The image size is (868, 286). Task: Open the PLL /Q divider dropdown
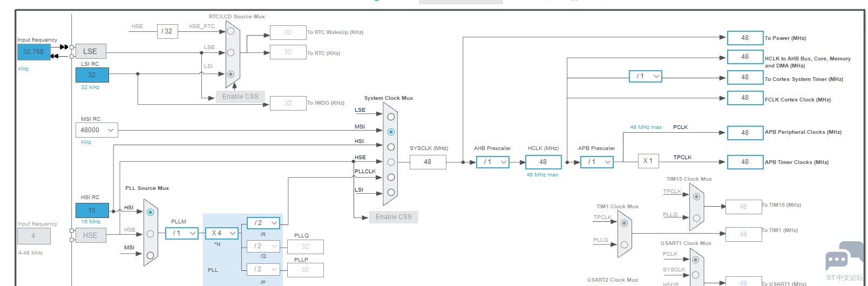(x=263, y=246)
